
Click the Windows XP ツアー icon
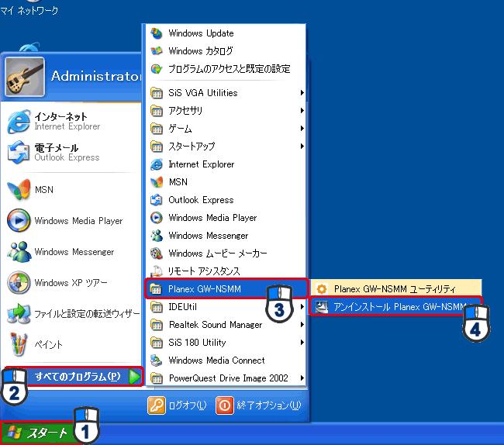19,283
